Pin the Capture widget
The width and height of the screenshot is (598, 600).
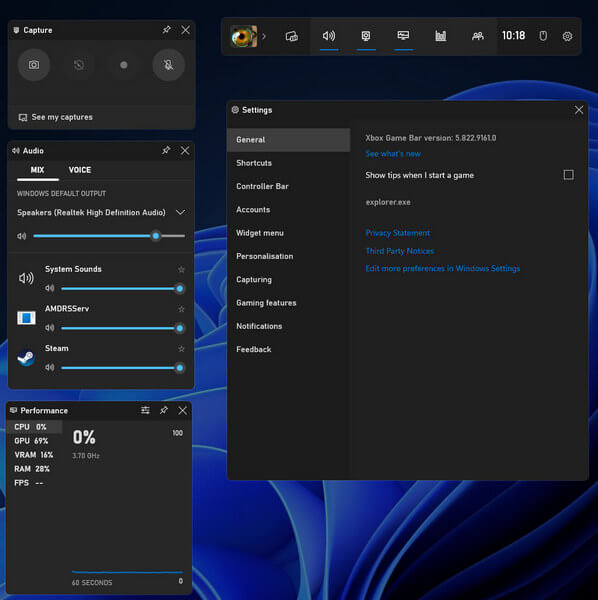point(166,29)
